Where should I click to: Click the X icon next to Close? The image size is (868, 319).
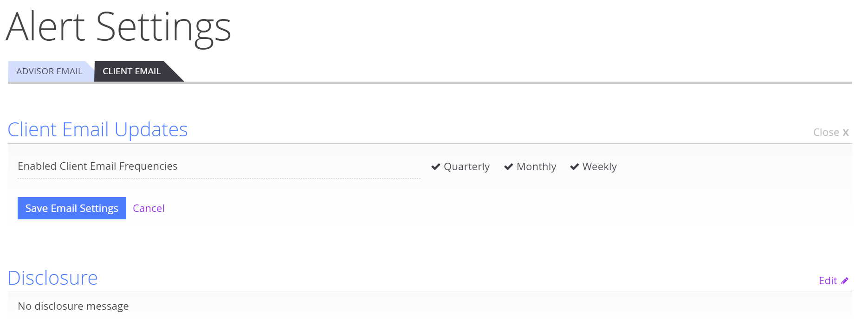[846, 133]
